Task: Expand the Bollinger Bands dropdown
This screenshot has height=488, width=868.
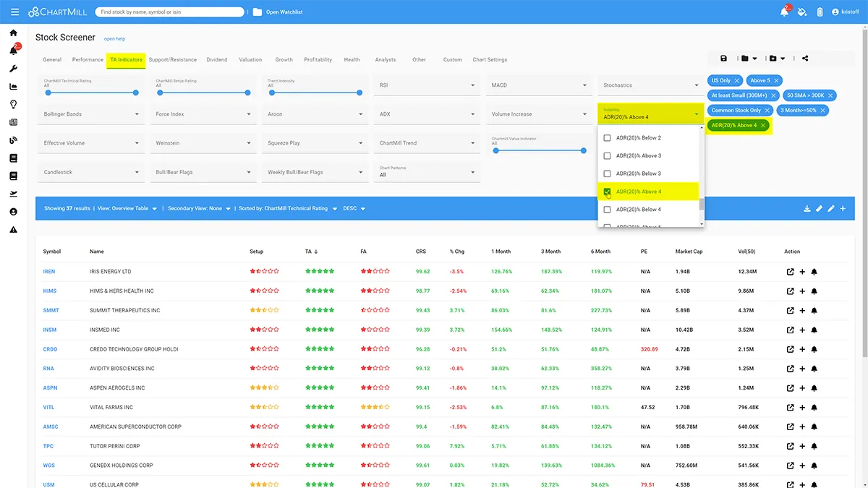Action: pos(91,114)
